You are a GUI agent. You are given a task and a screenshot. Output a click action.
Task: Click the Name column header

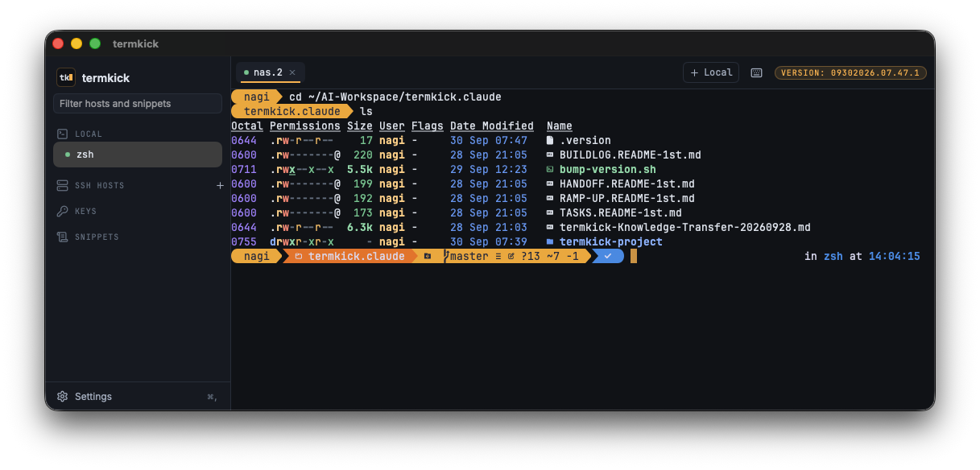point(560,126)
